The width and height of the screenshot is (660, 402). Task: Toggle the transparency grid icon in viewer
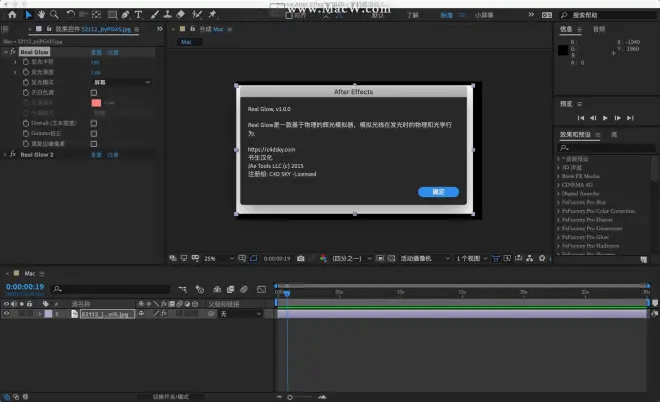(391, 258)
